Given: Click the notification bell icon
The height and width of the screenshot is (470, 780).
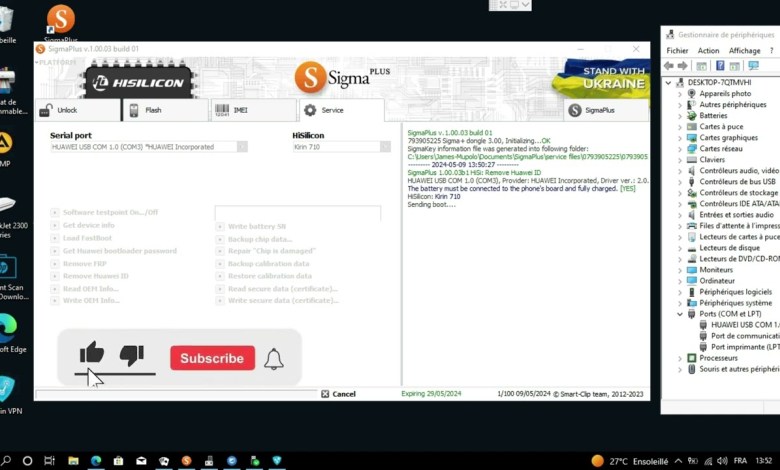Looking at the screenshot, I should 273,359.
